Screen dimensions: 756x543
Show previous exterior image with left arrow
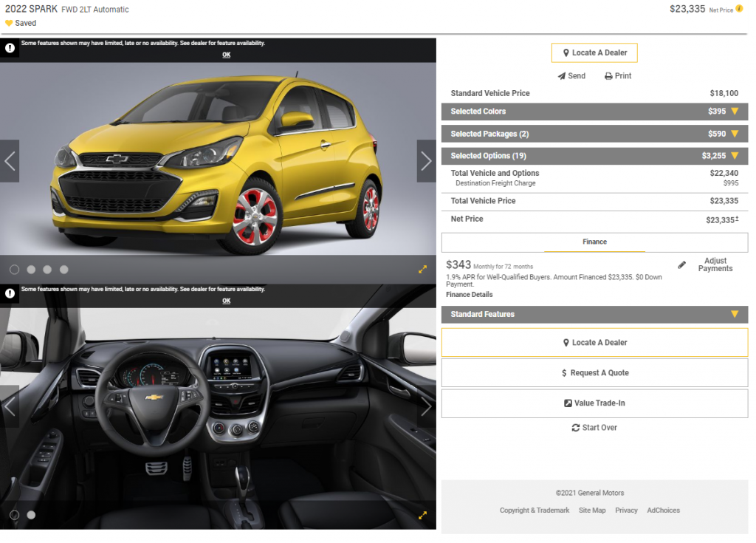(x=10, y=161)
